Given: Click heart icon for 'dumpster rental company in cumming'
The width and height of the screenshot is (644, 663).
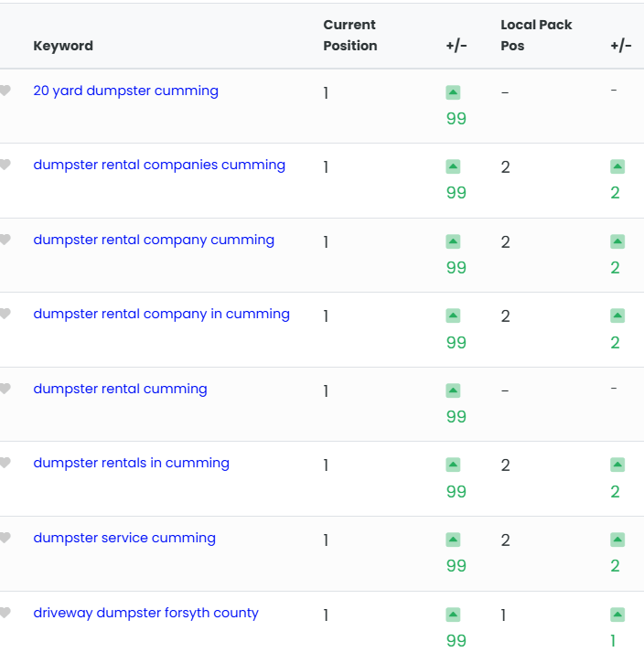Looking at the screenshot, I should (5, 314).
